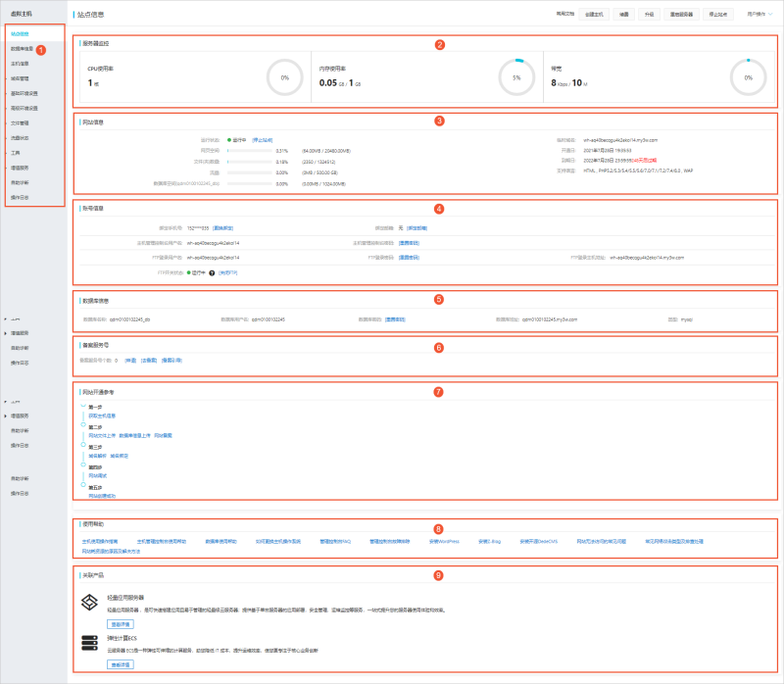Click the 关闭FTP link
Image resolution: width=784 pixels, height=684 pixels.
coord(229,271)
